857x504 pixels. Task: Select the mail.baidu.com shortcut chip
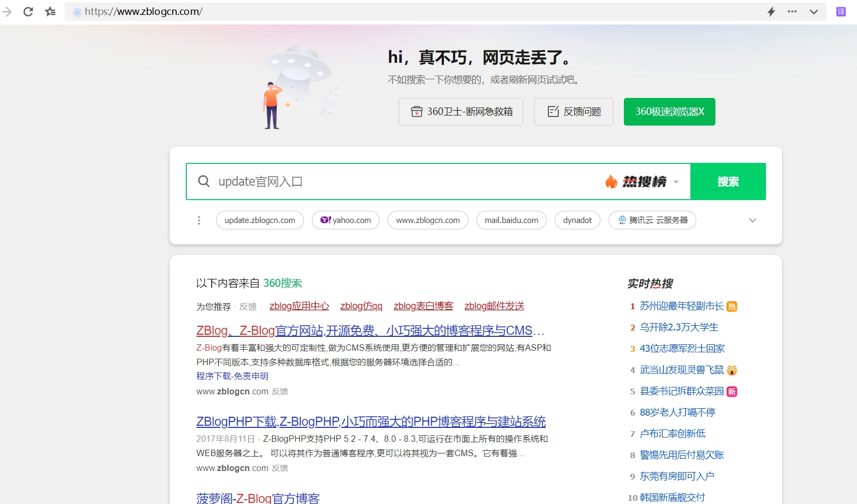[512, 220]
